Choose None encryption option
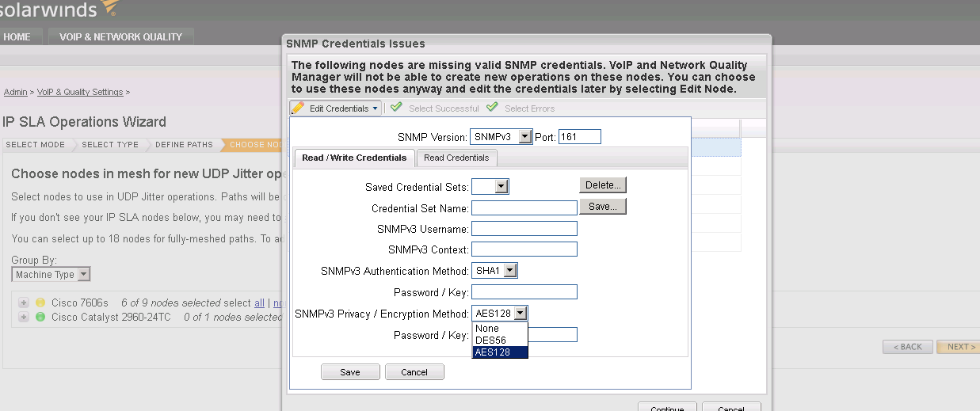This screenshot has height=411, width=980. point(500,329)
